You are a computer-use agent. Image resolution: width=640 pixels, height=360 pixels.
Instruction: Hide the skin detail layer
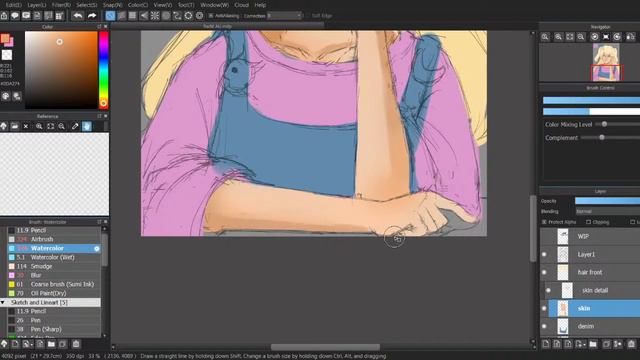(548, 290)
